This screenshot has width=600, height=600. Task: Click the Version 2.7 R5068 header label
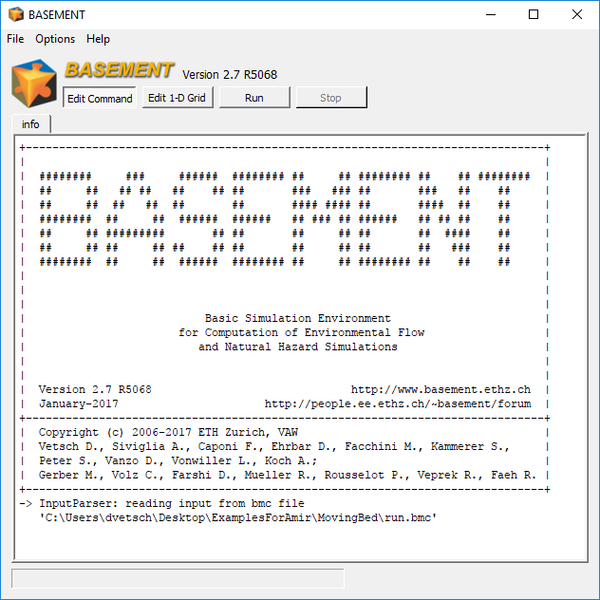(230, 74)
